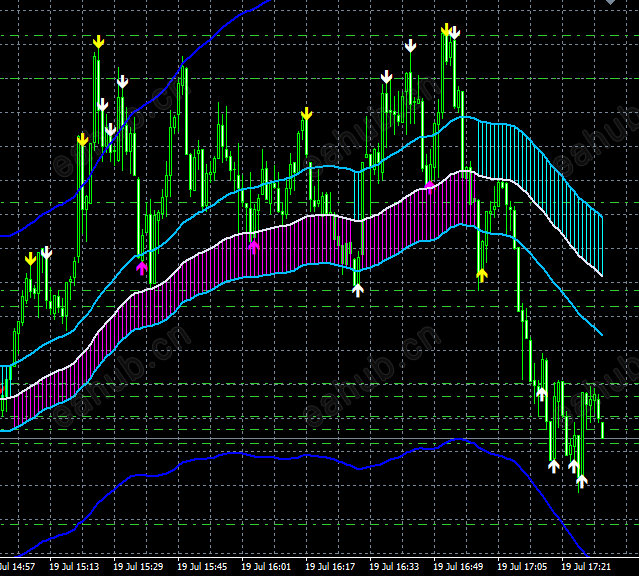Image resolution: width=639 pixels, height=576 pixels.
Task: Click left white up arrow of the pair before 17:21
Action: pos(553,466)
